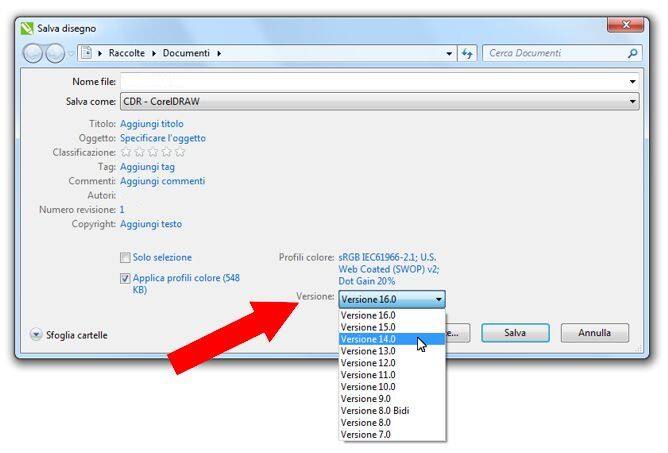The height and width of the screenshot is (453, 668).
Task: Enable the Solo selezione checkbox
Action: pyautogui.click(x=126, y=257)
